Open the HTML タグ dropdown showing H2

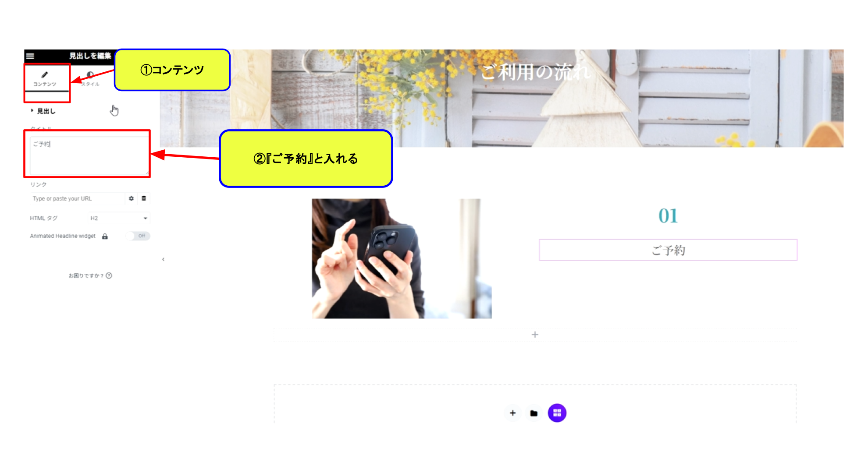pos(119,218)
